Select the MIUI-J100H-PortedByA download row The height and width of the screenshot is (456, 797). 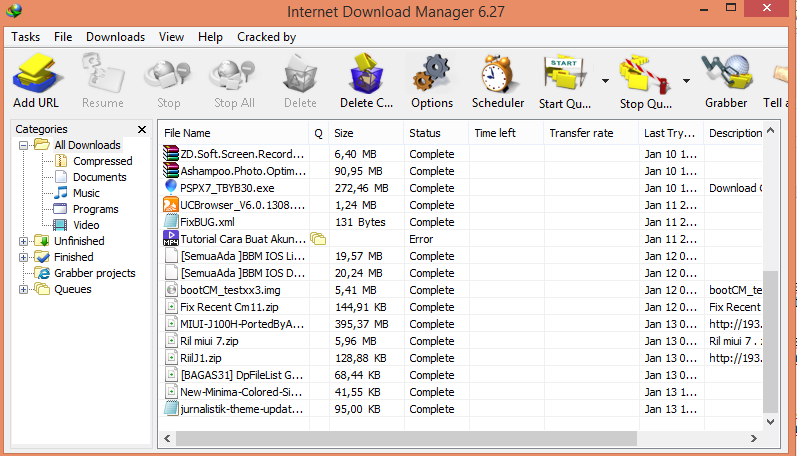(462, 324)
